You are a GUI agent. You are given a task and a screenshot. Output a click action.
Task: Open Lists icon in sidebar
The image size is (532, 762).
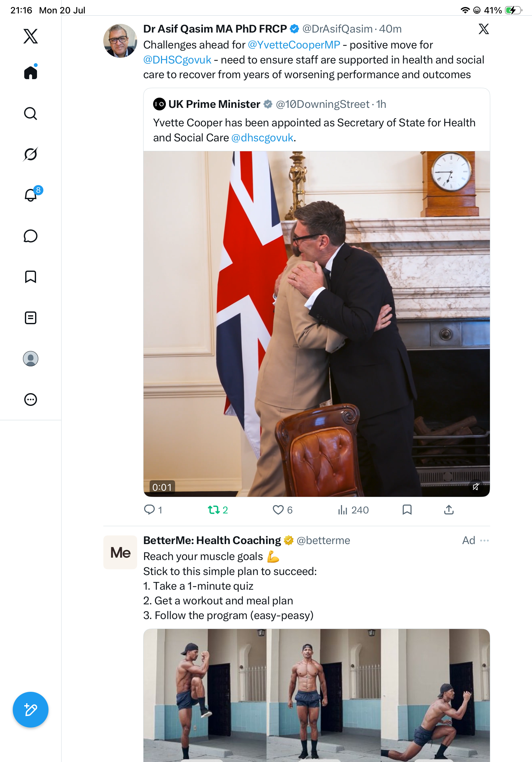(x=31, y=317)
